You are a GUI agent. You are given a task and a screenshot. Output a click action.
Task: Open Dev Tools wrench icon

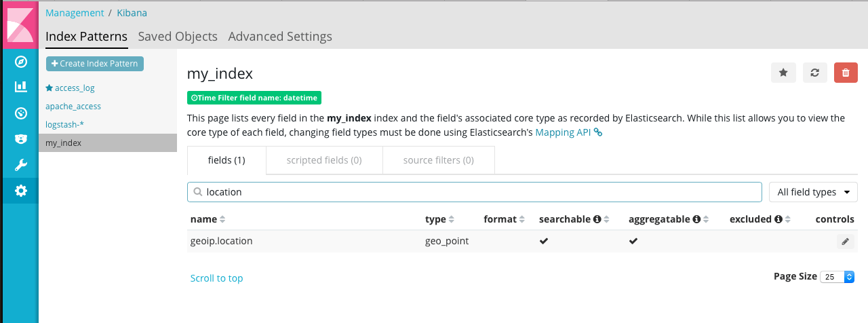pyautogui.click(x=20, y=165)
